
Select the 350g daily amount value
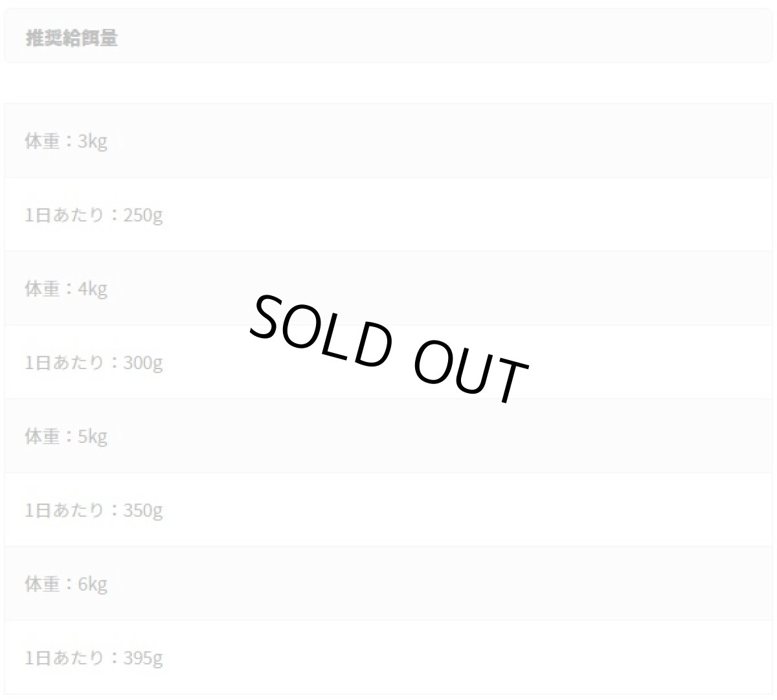[x=143, y=510]
